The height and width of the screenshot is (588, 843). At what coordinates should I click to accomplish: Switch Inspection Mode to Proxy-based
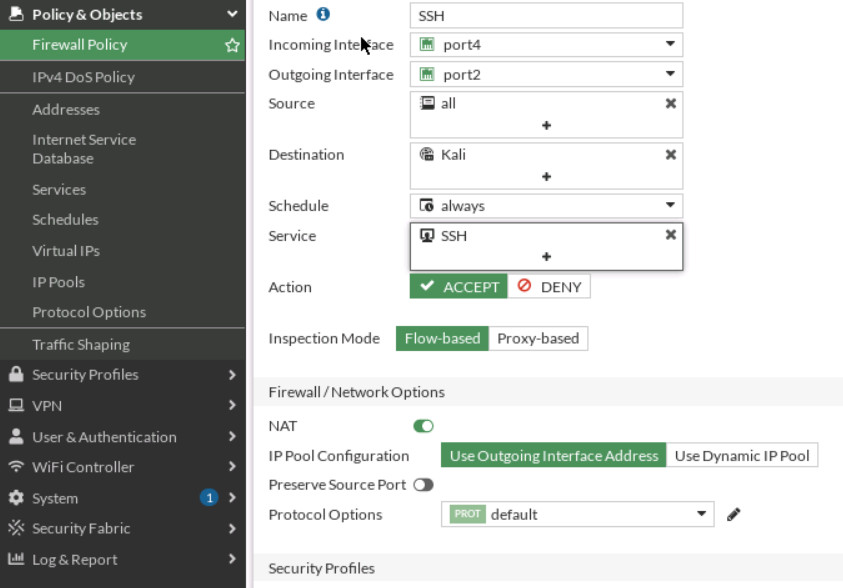[536, 338]
